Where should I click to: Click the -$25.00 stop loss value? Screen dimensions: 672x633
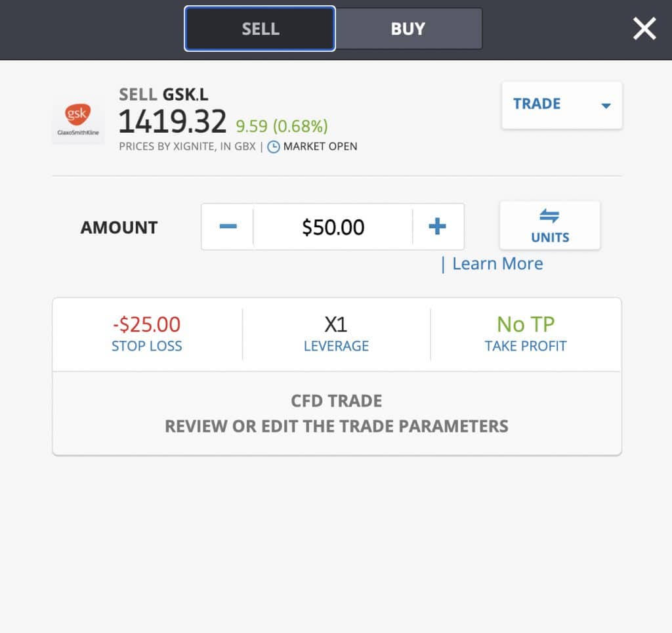tap(147, 324)
